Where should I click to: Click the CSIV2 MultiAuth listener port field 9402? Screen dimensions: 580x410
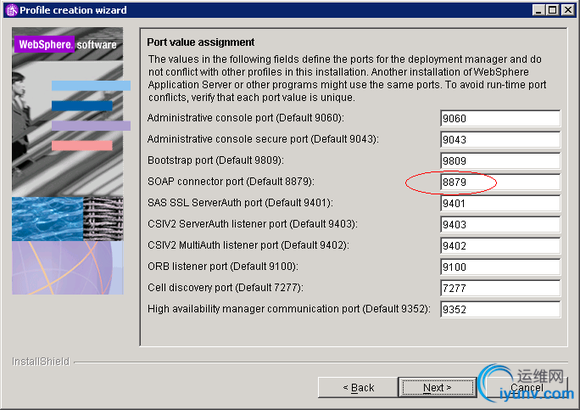pos(500,246)
